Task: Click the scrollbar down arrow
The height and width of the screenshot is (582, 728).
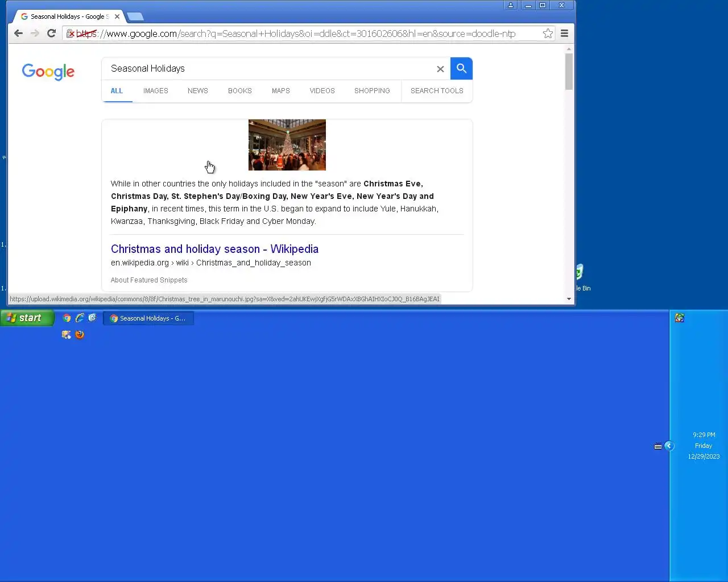Action: [x=569, y=299]
